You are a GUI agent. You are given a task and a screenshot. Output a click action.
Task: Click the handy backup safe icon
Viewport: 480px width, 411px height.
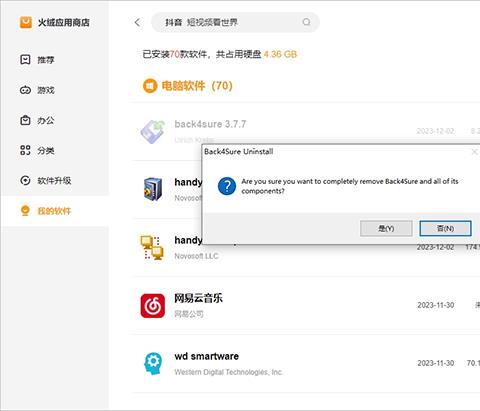[153, 189]
